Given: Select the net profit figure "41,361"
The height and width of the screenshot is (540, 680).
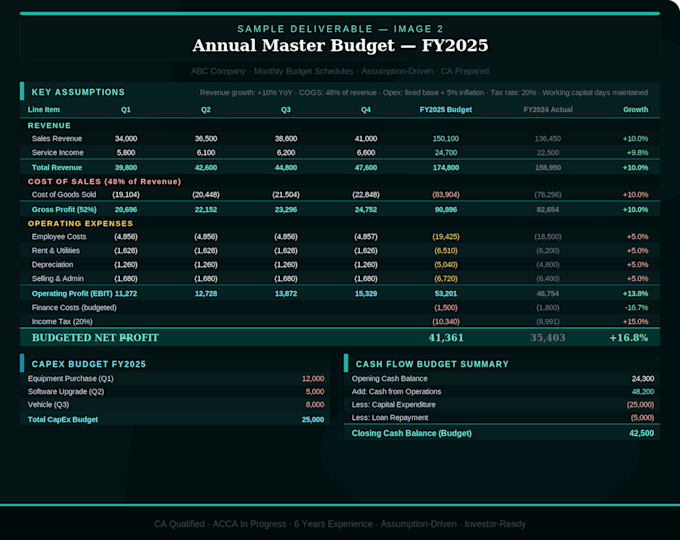Looking at the screenshot, I should coord(446,337).
